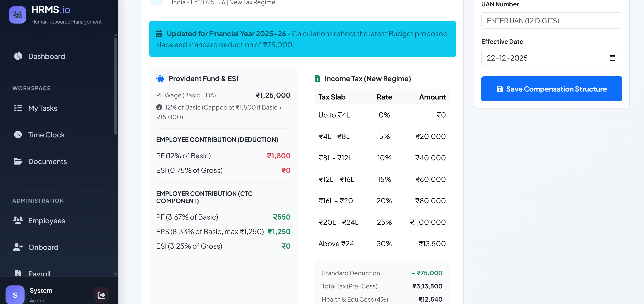Click the Onboard add-user icon
This screenshot has width=644, height=304.
pyautogui.click(x=18, y=247)
